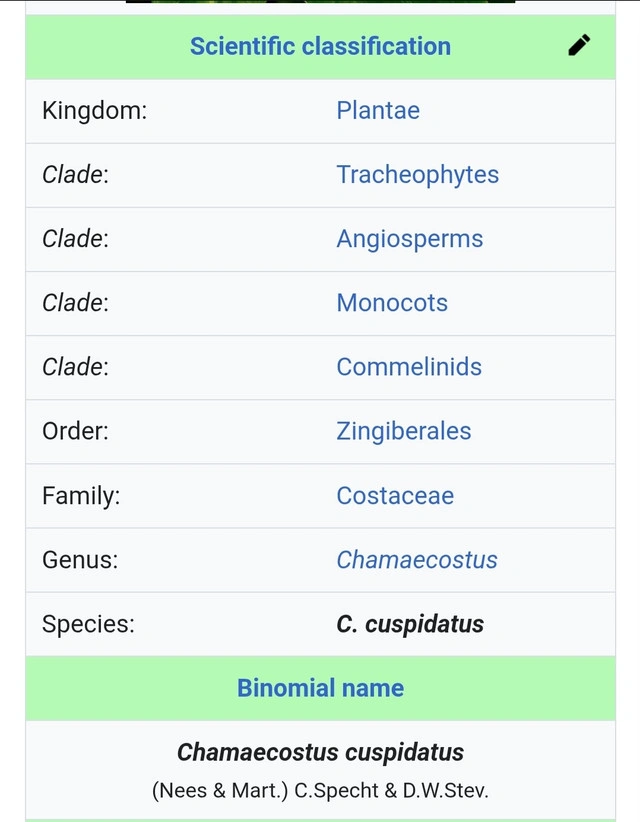This screenshot has width=640, height=822.
Task: Click the Order row label
Action: pyautogui.click(x=75, y=431)
